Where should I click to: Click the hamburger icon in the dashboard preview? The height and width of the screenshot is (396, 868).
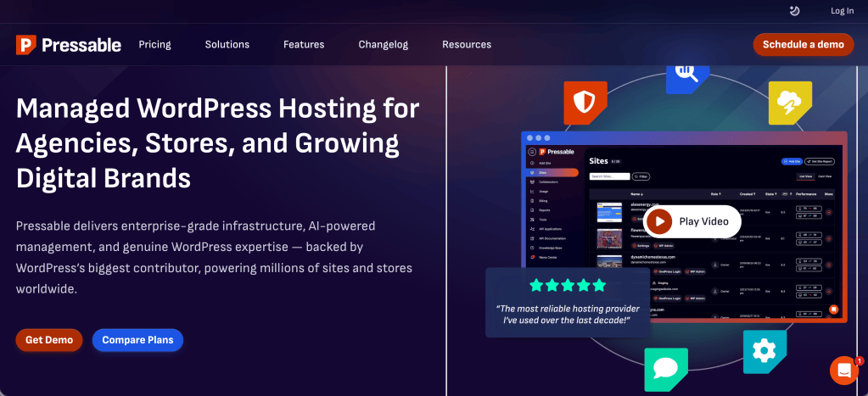click(532, 152)
